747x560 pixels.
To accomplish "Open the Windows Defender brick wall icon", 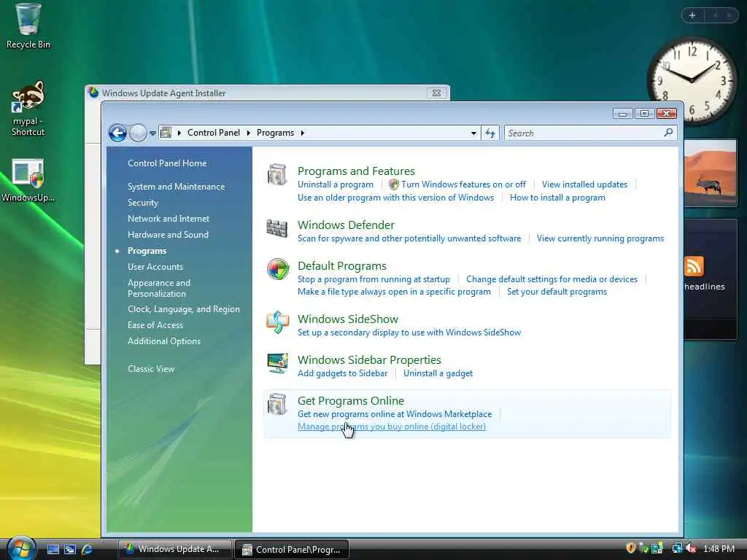I will (x=276, y=228).
